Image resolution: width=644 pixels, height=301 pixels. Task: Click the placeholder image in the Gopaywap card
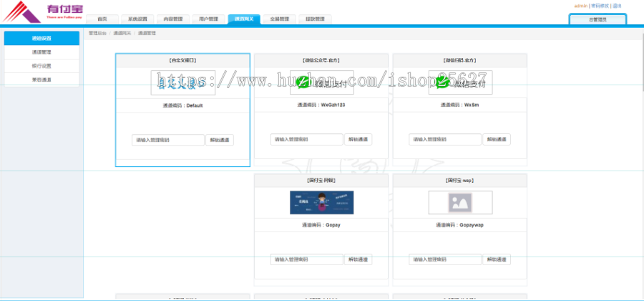click(x=460, y=202)
